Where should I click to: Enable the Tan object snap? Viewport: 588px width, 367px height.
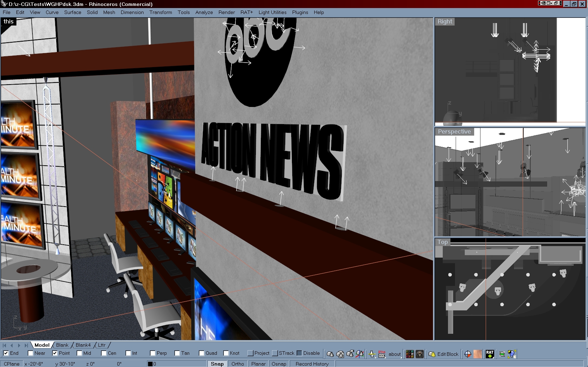[x=177, y=353]
